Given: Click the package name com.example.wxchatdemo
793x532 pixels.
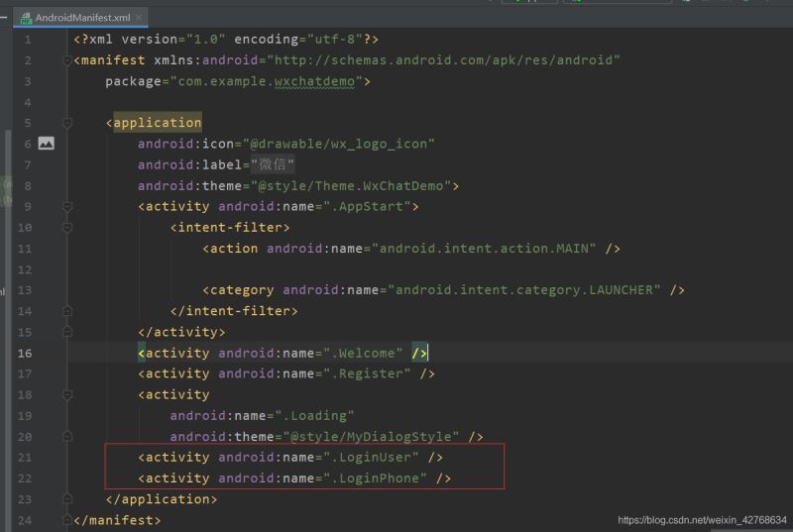Looking at the screenshot, I should [267, 81].
